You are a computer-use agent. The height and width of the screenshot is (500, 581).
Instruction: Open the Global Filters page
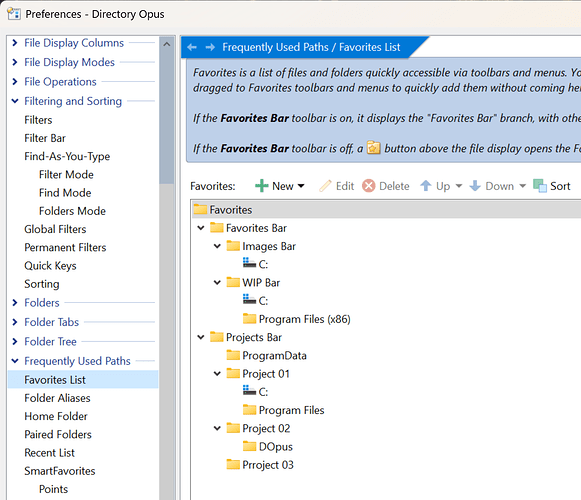point(55,229)
